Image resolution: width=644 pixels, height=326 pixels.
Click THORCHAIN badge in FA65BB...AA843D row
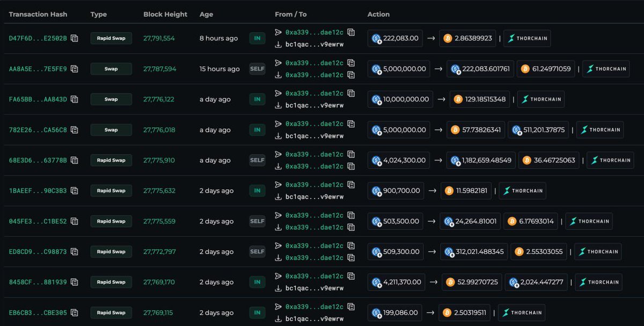(x=541, y=99)
